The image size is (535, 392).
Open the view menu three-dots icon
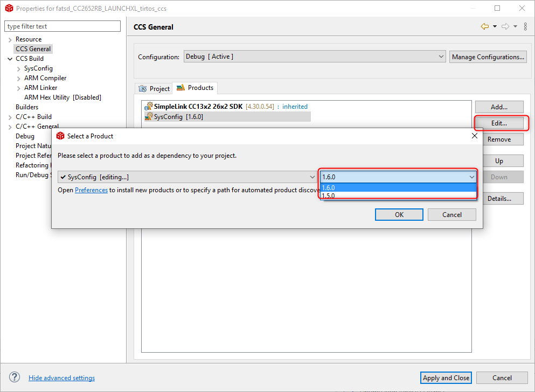tap(525, 26)
